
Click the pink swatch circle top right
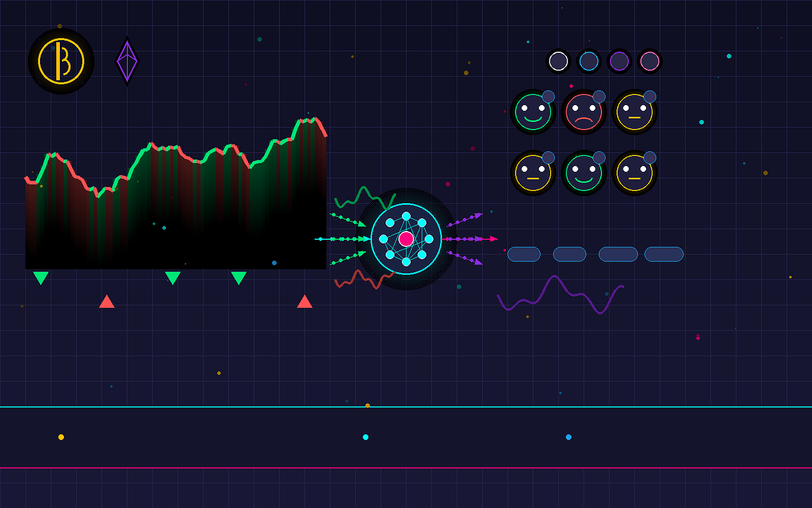pos(650,61)
